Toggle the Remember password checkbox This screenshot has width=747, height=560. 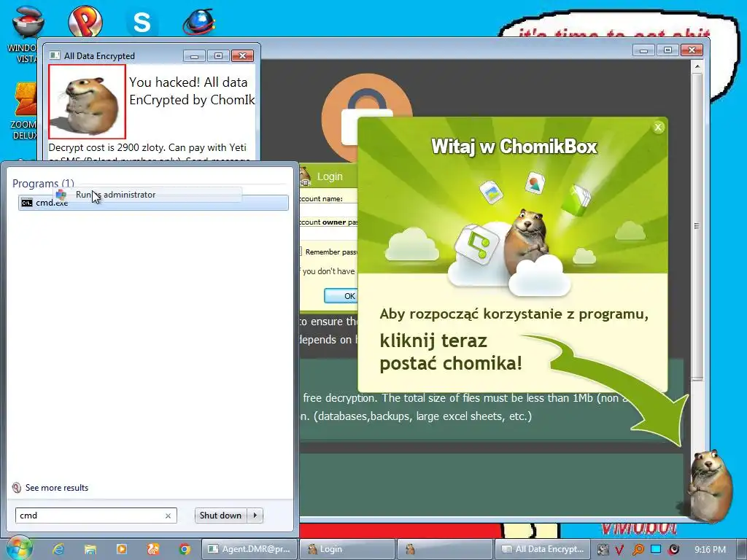300,252
